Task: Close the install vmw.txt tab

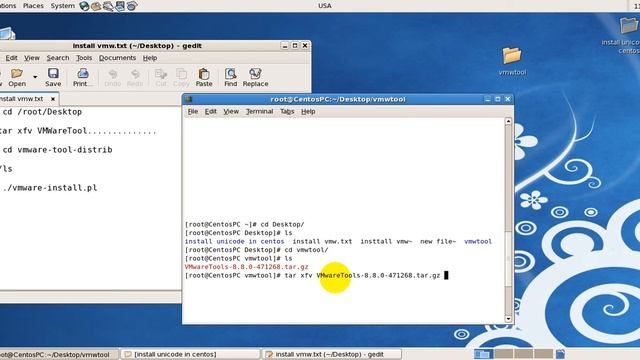Action: (x=53, y=99)
